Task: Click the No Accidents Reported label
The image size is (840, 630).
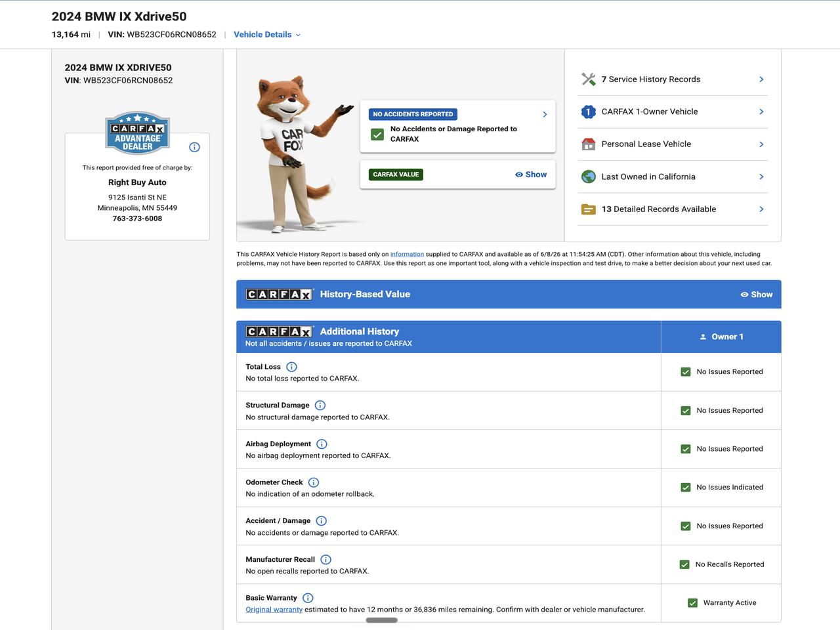Action: pyautogui.click(x=413, y=114)
